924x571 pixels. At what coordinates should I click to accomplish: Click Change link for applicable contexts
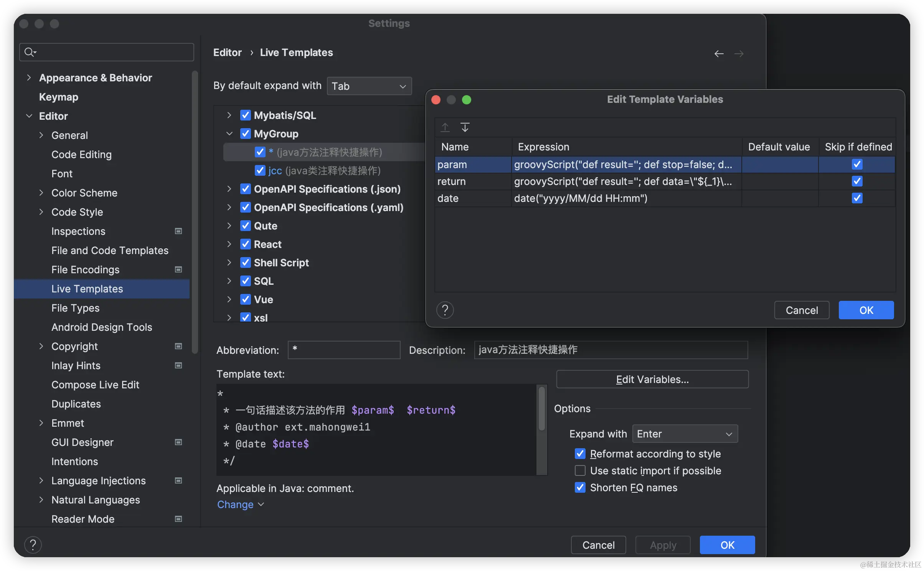click(x=235, y=504)
